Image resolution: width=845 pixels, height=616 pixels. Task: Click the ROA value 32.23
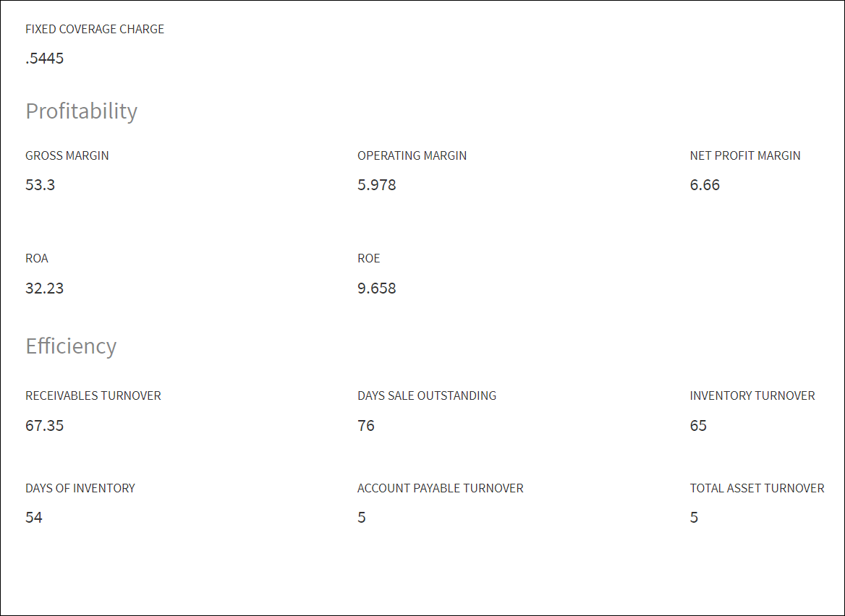[44, 288]
